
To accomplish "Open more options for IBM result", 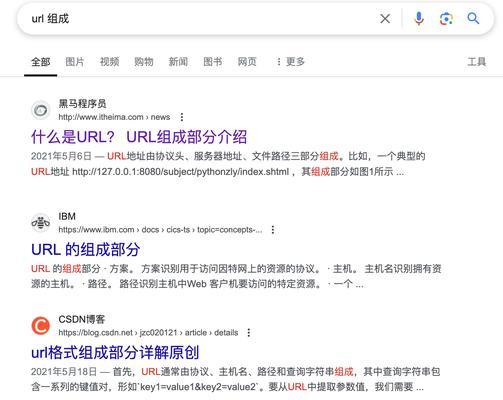I will tap(273, 230).
